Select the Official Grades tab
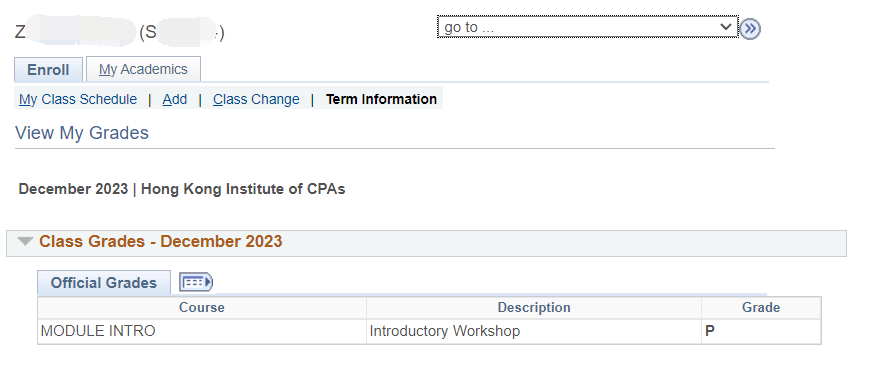Image resolution: width=872 pixels, height=375 pixels. (104, 283)
